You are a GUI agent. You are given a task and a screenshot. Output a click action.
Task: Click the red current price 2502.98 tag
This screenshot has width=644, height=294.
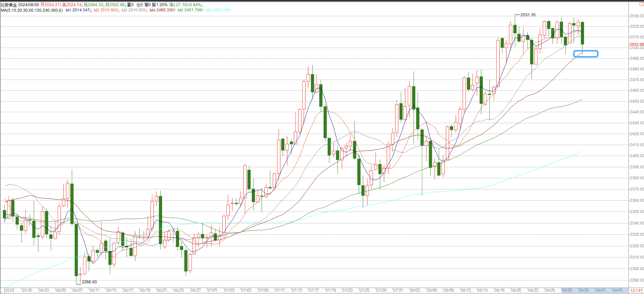(636, 45)
